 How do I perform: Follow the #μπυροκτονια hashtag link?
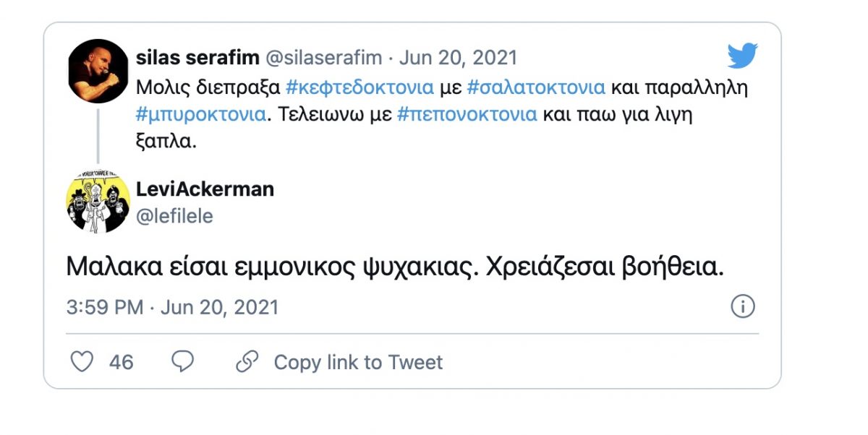point(200,114)
